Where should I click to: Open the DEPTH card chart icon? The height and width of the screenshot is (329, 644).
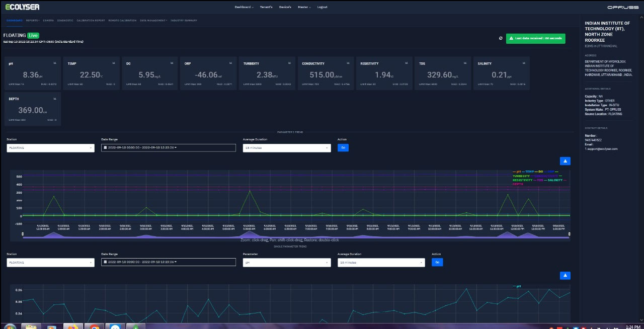tap(55, 99)
